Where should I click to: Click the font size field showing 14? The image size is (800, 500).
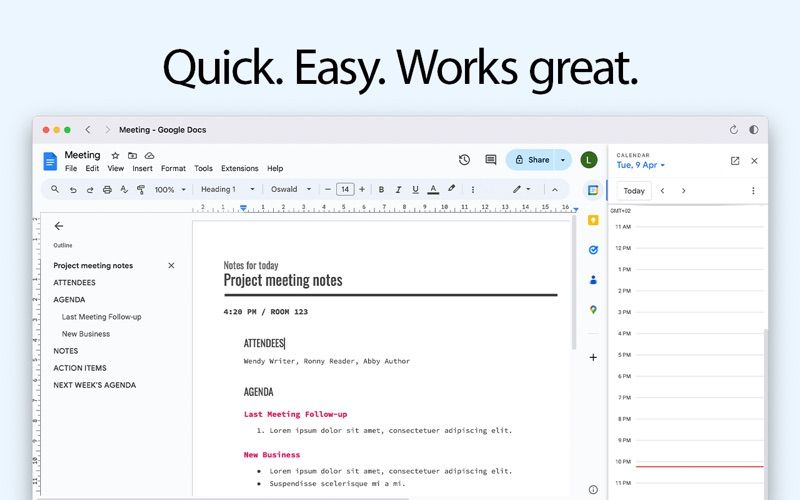pyautogui.click(x=345, y=189)
